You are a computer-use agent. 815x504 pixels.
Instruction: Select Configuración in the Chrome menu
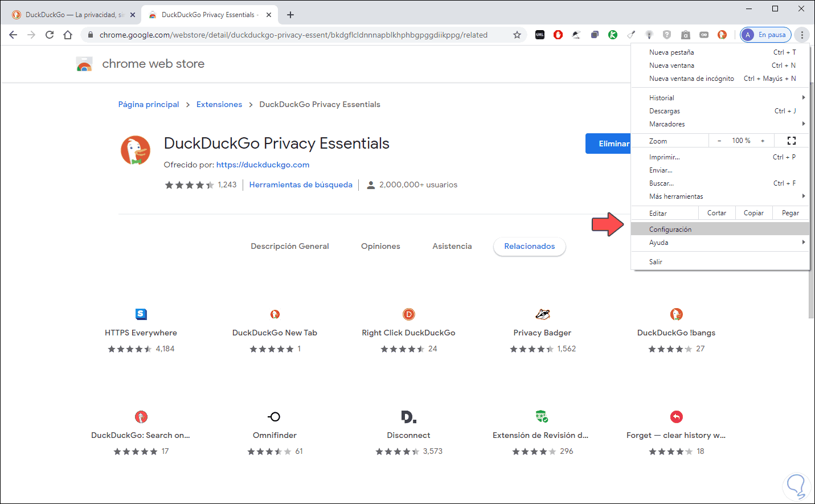coord(670,230)
